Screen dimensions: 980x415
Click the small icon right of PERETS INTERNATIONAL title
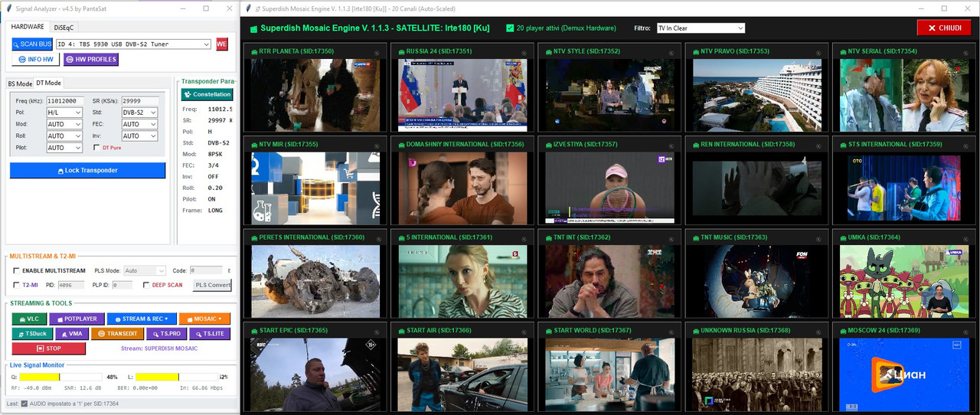376,239
